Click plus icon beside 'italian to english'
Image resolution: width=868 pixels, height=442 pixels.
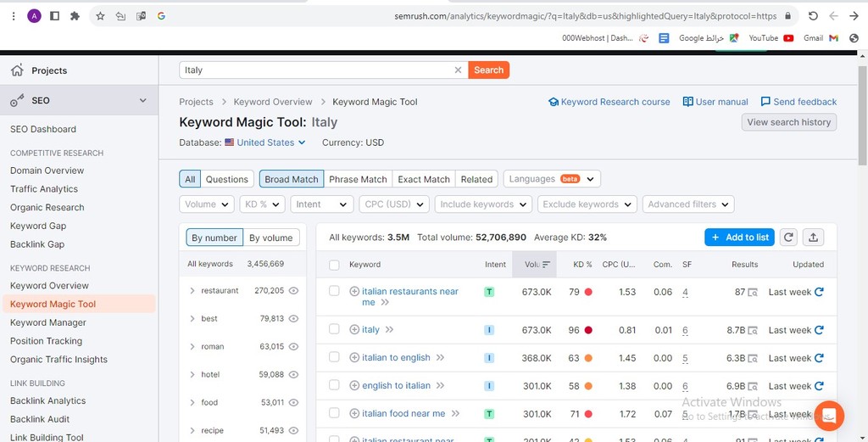[354, 357]
